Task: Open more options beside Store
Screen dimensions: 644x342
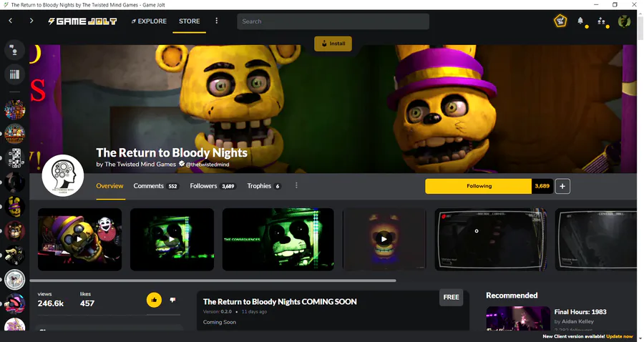Action: point(216,21)
